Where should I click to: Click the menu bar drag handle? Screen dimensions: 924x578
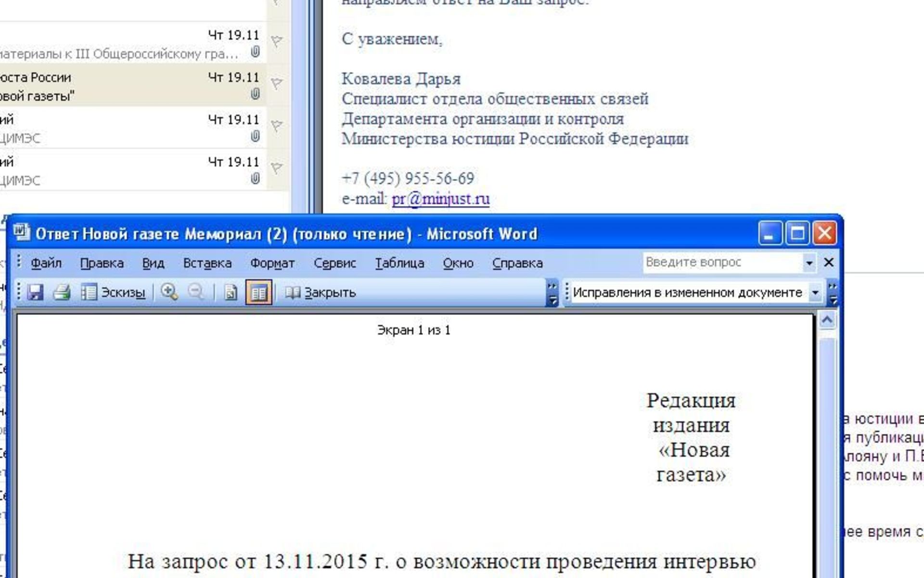tap(19, 262)
